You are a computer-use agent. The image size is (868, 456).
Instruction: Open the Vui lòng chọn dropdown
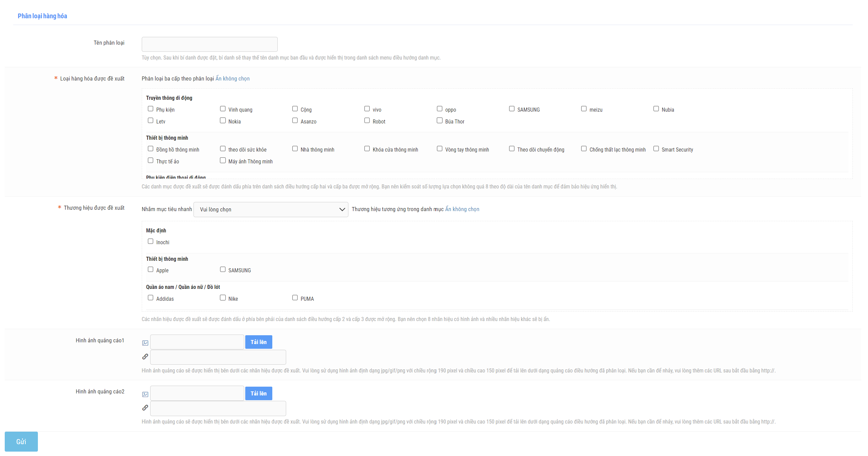(x=271, y=209)
